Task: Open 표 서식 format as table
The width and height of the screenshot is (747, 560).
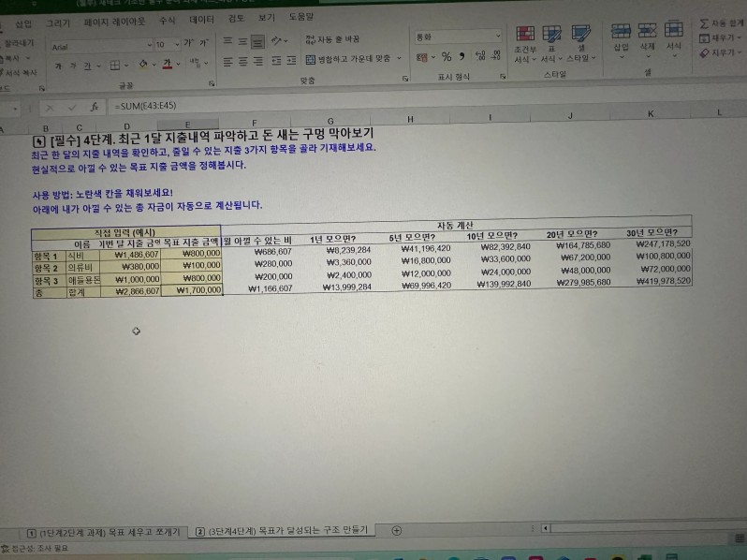Action: (551, 45)
